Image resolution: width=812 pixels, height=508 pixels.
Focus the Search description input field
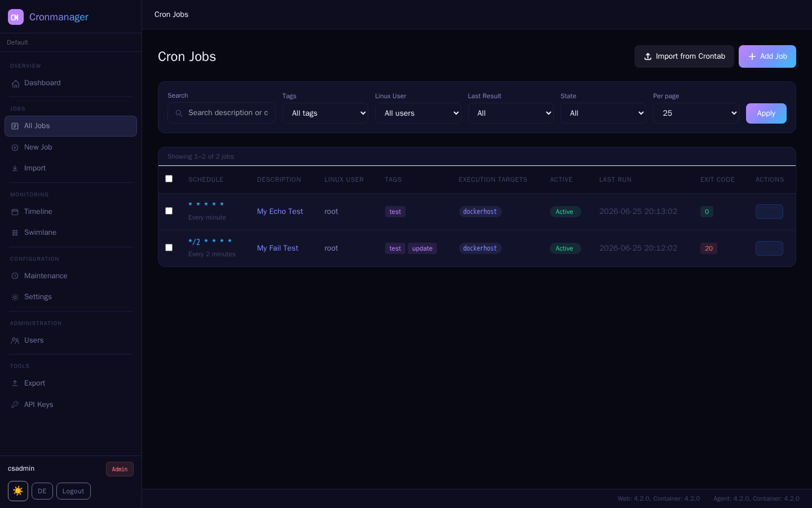click(x=222, y=113)
